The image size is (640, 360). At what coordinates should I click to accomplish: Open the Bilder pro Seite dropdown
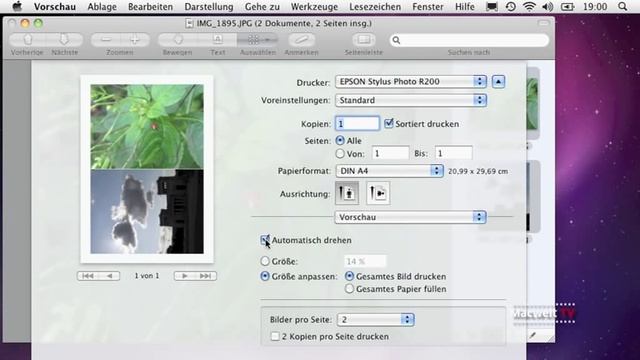tap(376, 320)
